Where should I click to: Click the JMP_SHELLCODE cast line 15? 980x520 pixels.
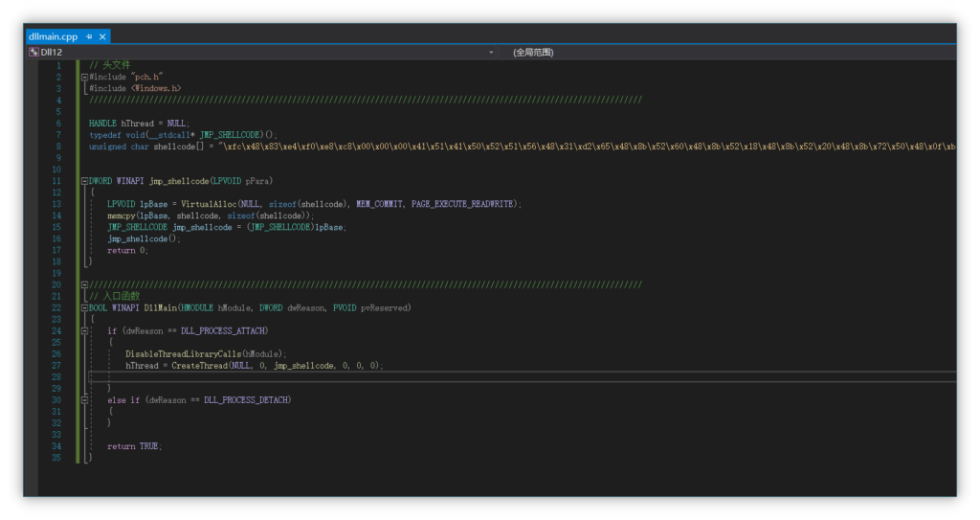[x=226, y=227]
